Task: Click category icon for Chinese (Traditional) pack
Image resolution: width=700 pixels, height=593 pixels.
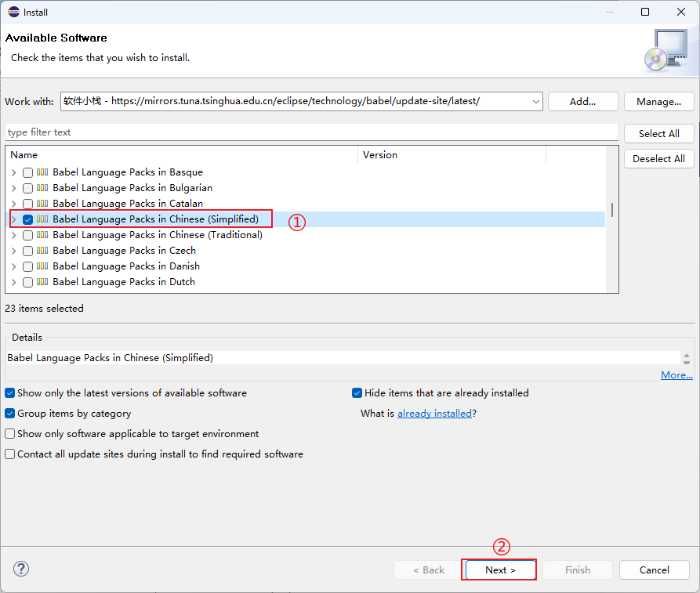Action: click(42, 234)
